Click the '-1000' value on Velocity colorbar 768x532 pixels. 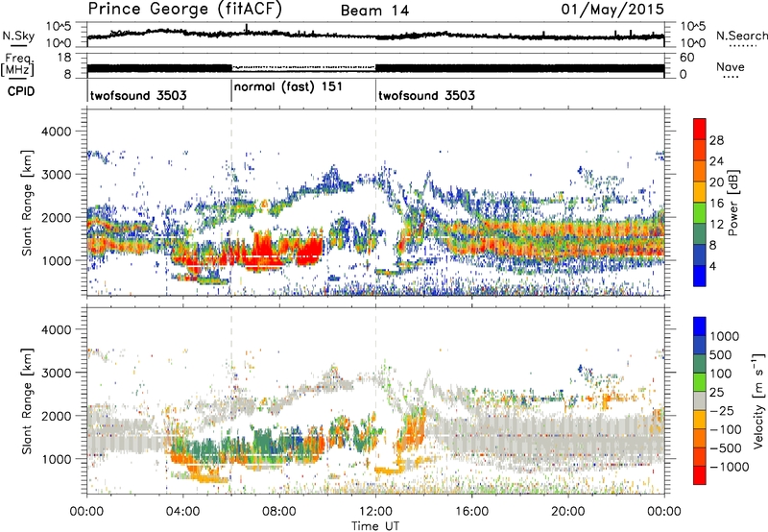(730, 467)
